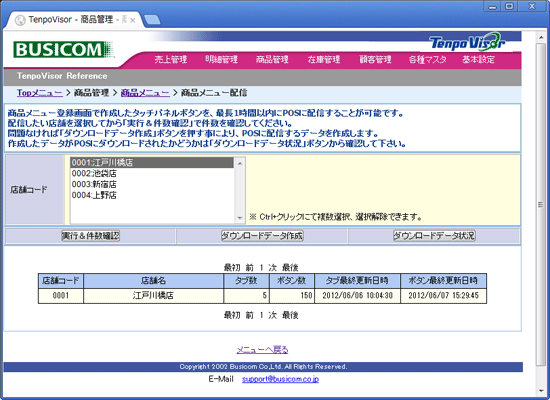Click 最後 in the lower pager
Screen dimensions: 550x400
coord(290,315)
